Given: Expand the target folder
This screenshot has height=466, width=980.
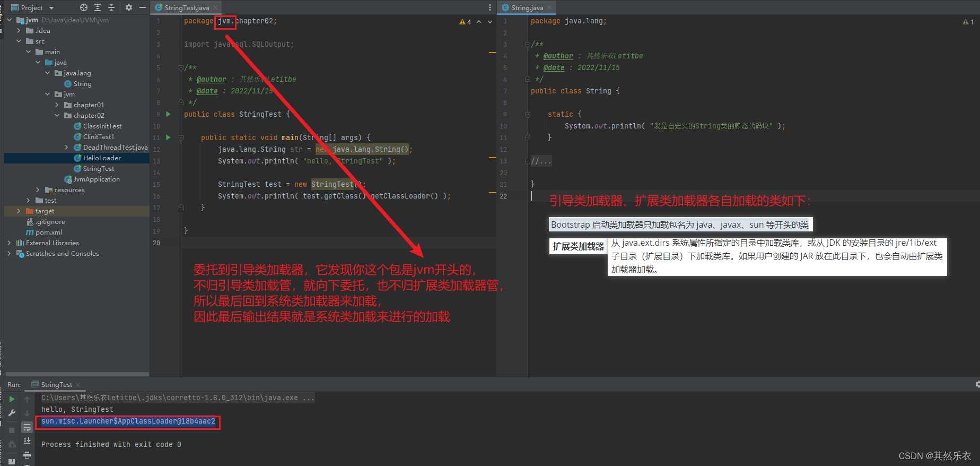Looking at the screenshot, I should coord(19,211).
